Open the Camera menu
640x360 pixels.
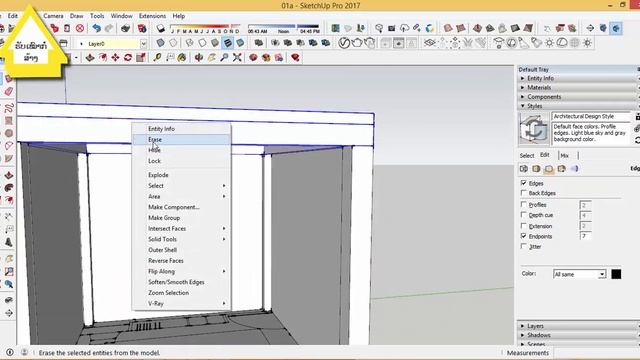click(x=53, y=16)
